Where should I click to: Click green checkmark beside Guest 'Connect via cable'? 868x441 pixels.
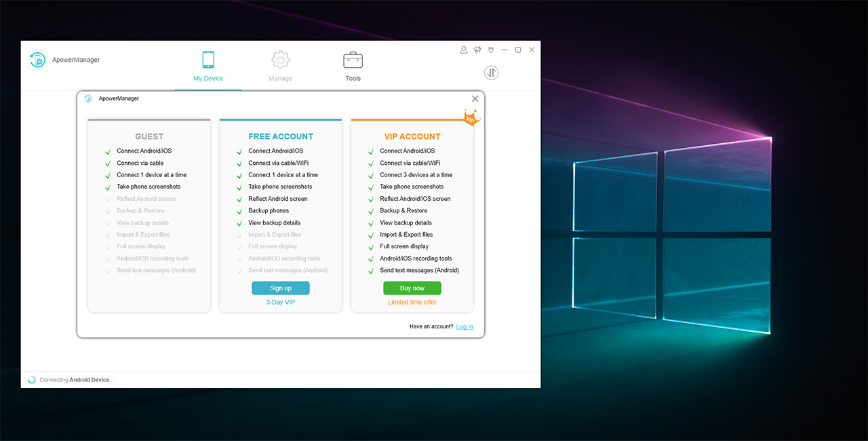tap(108, 164)
